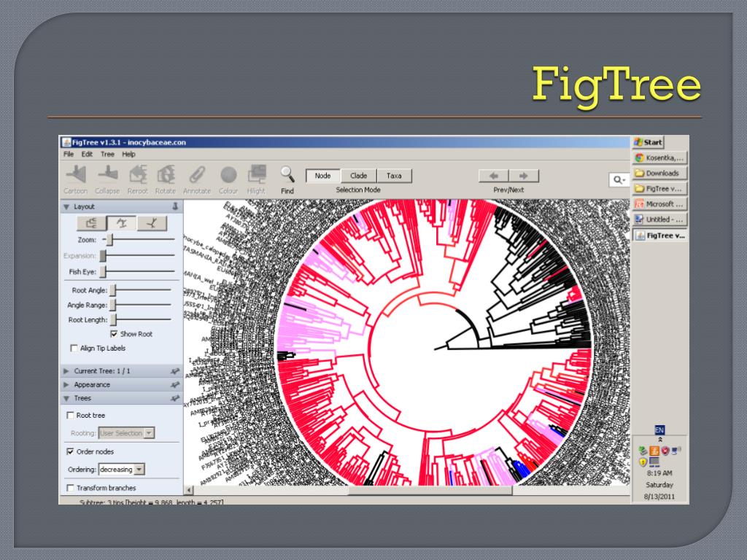Click the Rotate tool icon
This screenshot has height=560, width=747.
coord(166,175)
